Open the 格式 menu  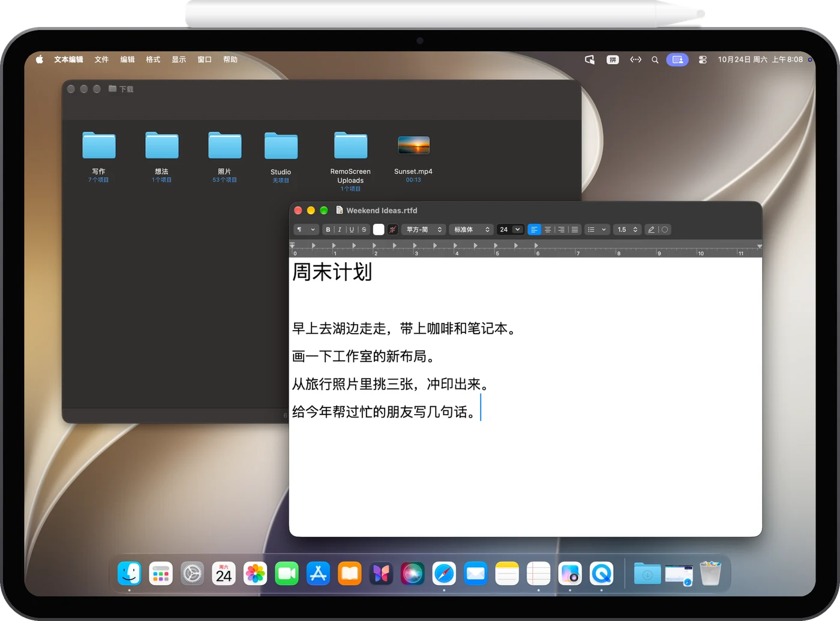(153, 59)
